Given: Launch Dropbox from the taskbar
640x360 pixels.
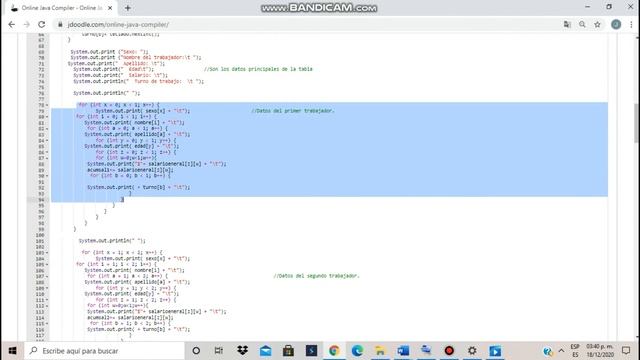Looking at the screenshot, I should (242, 351).
